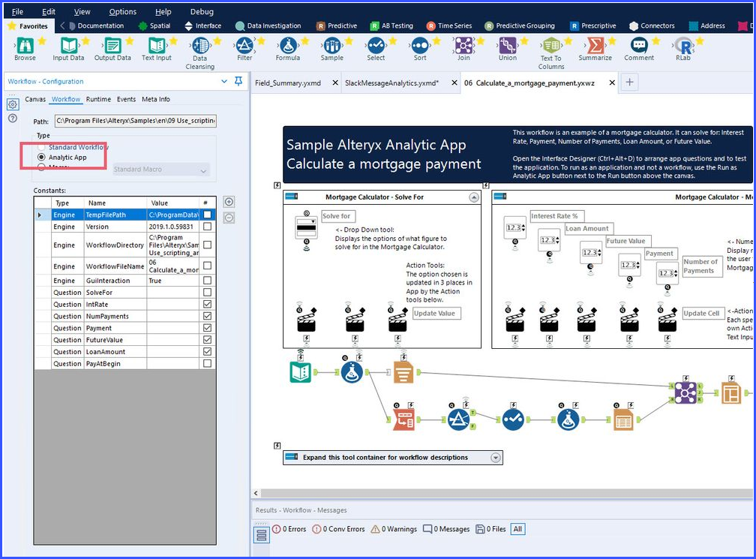
Task: Select the Analytic App radio button
Action: 41,158
